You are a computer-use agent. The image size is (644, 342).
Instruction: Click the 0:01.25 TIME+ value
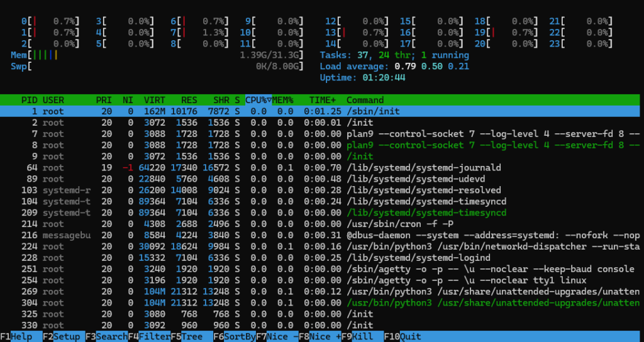(x=323, y=111)
